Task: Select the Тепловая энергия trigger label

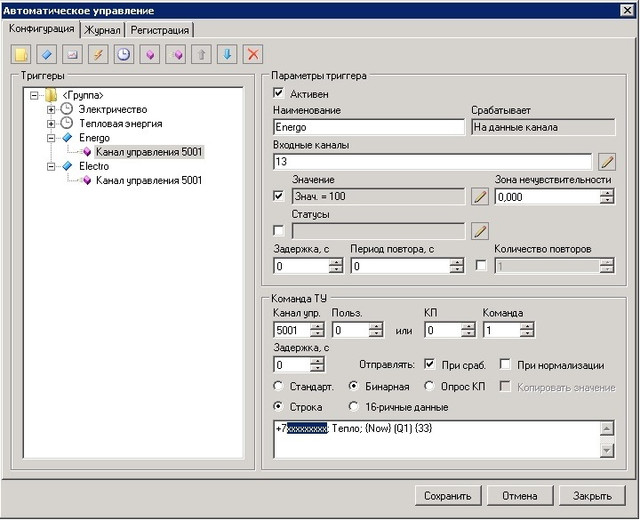Action: [120, 123]
